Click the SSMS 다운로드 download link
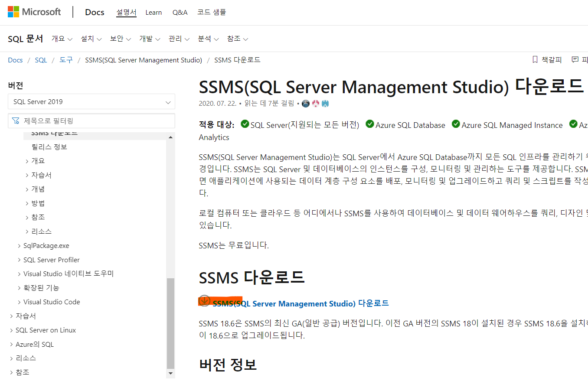 point(301,303)
